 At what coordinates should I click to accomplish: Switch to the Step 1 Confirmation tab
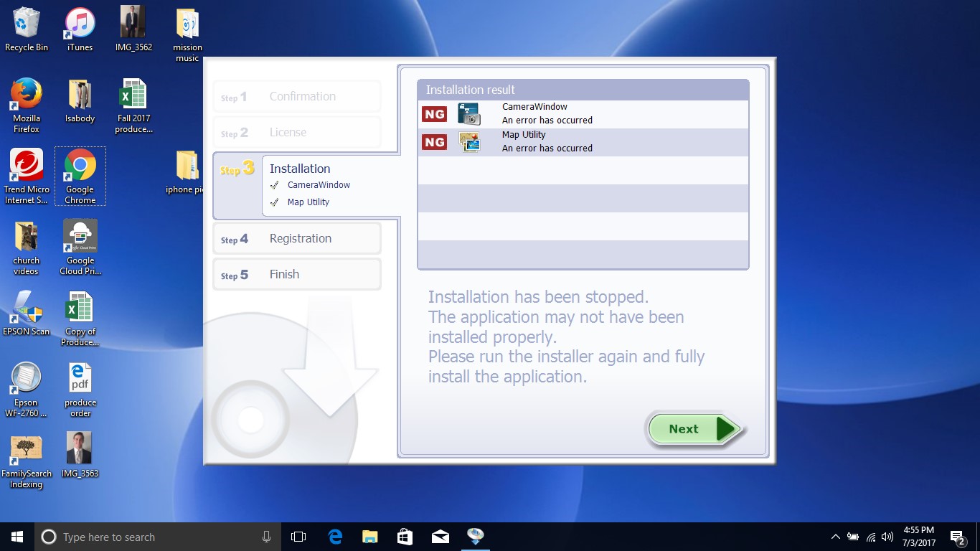[x=296, y=95]
